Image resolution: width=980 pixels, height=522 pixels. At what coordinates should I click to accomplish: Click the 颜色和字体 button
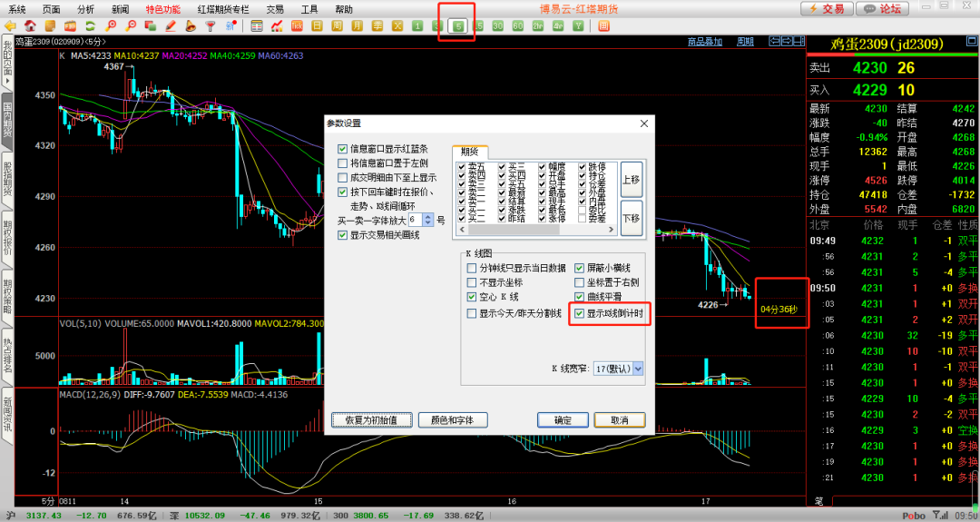(452, 420)
